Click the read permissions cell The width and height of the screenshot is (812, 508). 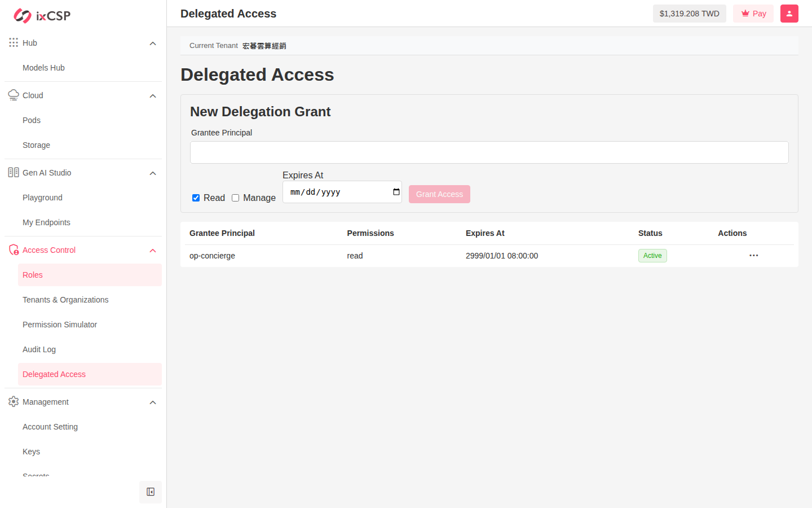click(x=355, y=256)
